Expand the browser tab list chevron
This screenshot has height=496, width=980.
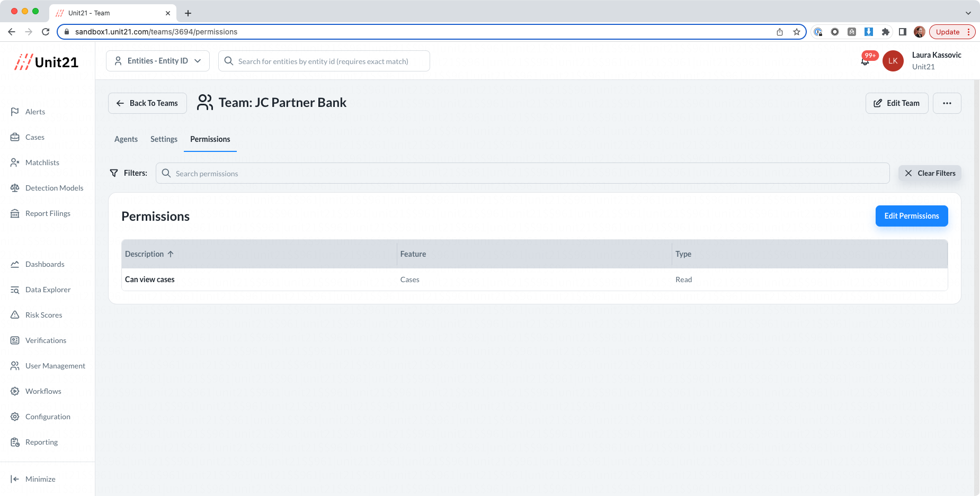pos(968,13)
